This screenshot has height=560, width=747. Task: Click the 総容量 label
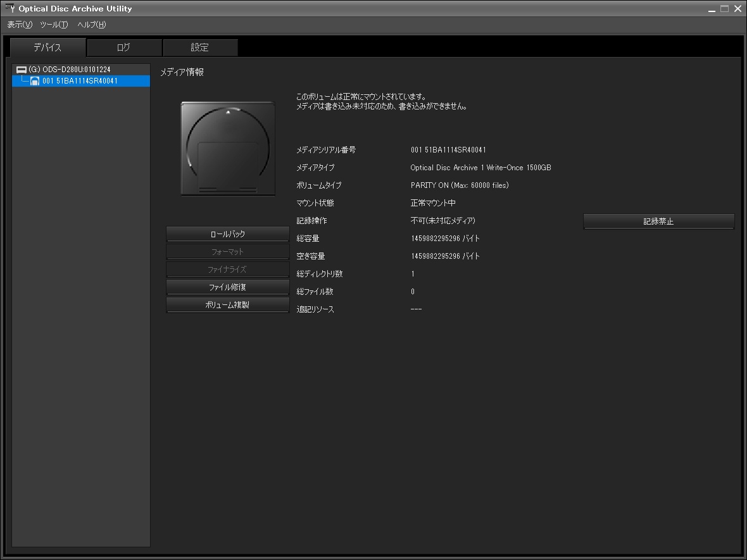point(308,239)
